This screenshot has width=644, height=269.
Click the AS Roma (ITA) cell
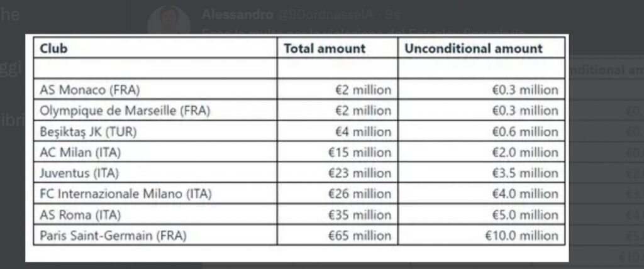click(80, 215)
